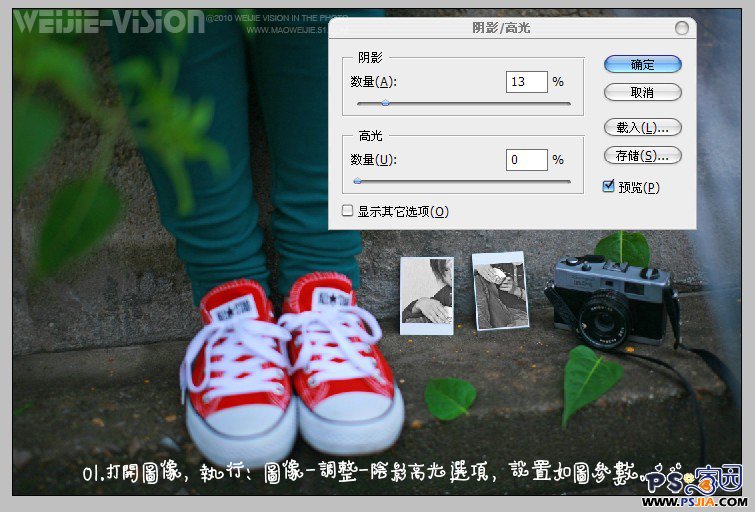Select the 数量(A): label under 阴影

click(x=374, y=82)
